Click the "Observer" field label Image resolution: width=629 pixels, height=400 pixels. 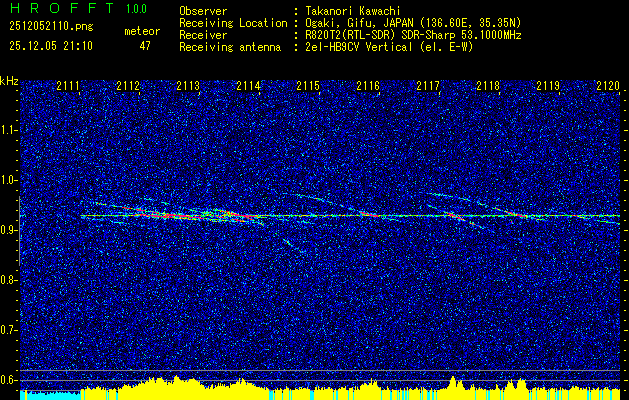point(203,11)
